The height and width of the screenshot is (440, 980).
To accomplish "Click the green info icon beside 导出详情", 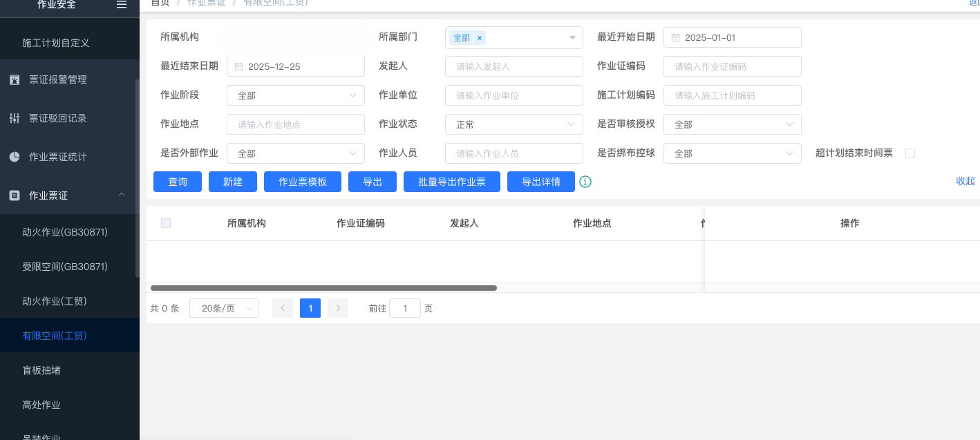I will (x=585, y=182).
